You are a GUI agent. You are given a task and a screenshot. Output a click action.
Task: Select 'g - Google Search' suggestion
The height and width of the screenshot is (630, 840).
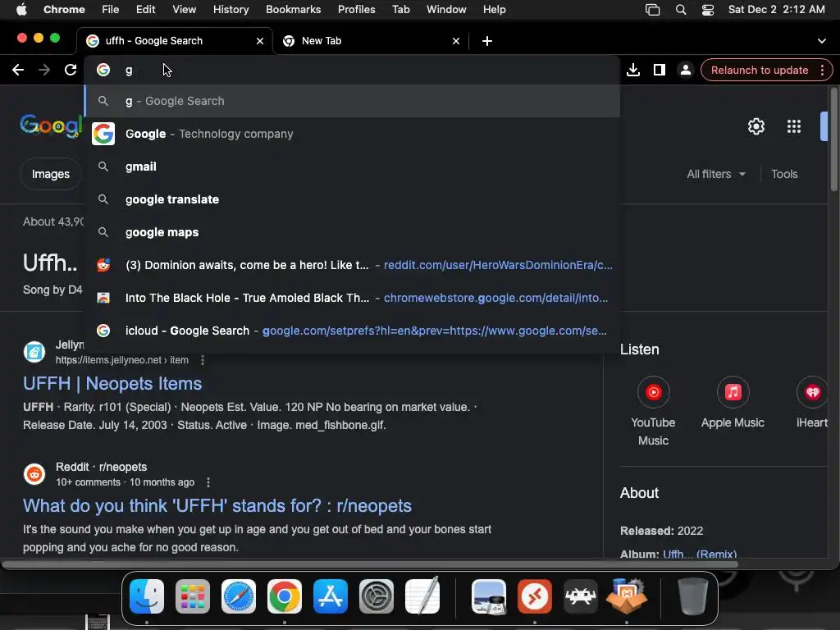[353, 101]
